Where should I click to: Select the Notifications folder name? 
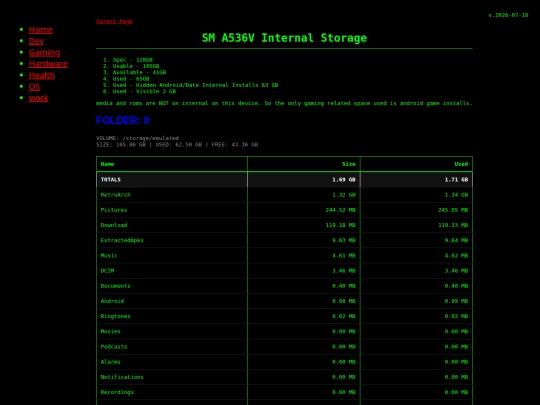pyautogui.click(x=122, y=376)
